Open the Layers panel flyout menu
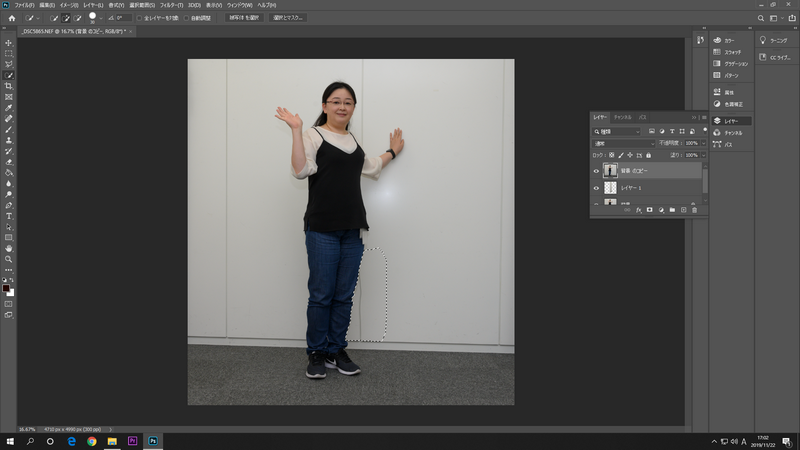 pos(704,117)
